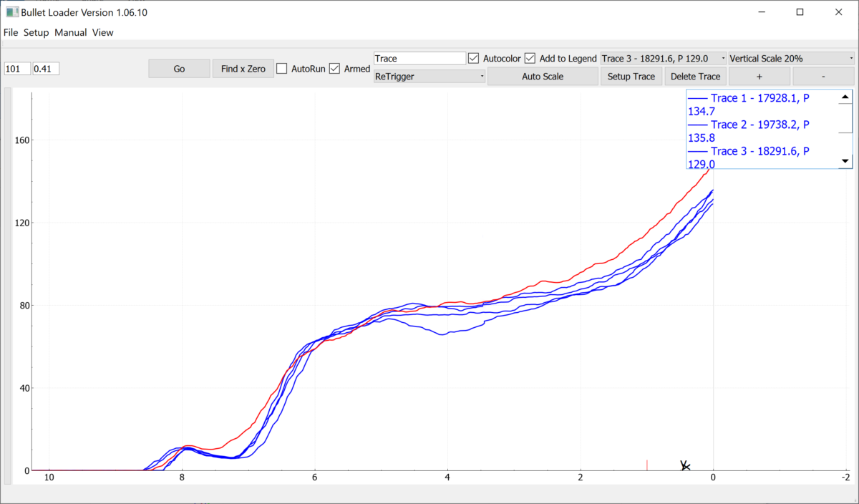The image size is (859, 504).
Task: Click the plus zoom button
Action: [759, 77]
